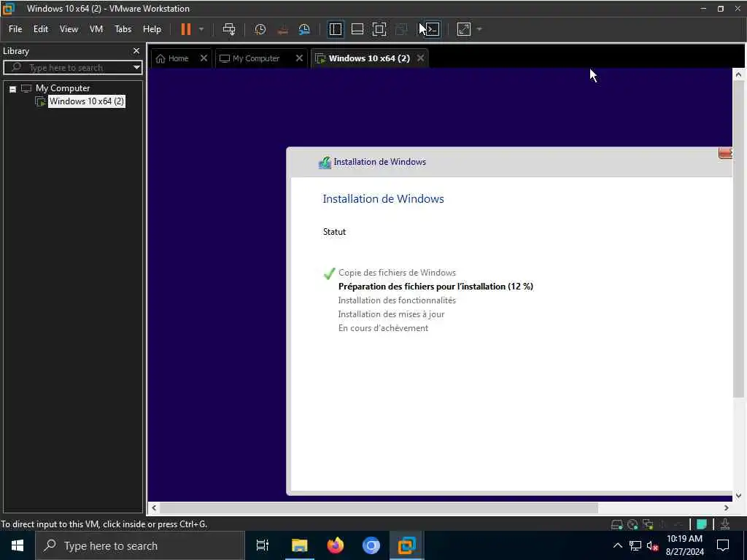Click the En cours d'achèvement line

[x=383, y=328]
